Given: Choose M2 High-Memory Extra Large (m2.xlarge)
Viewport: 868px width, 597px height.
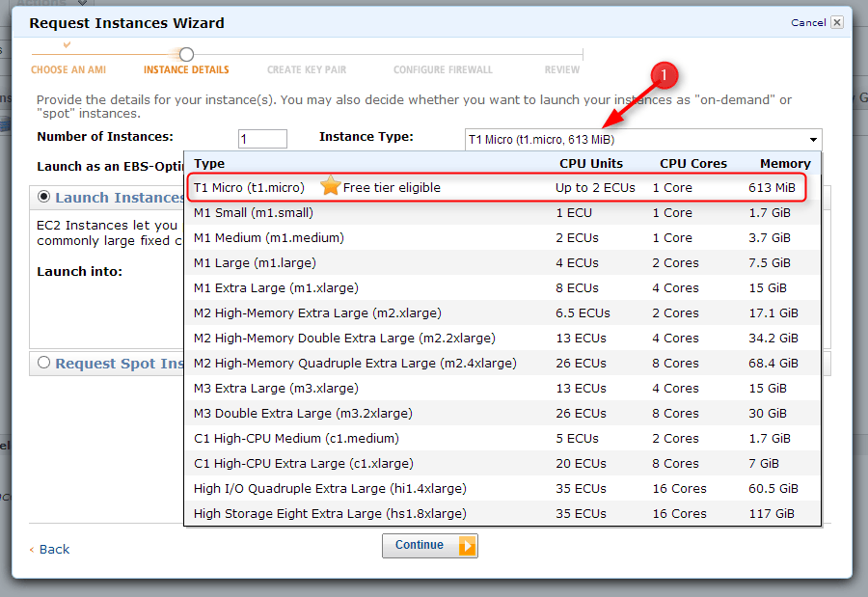Looking at the screenshot, I should click(x=502, y=312).
